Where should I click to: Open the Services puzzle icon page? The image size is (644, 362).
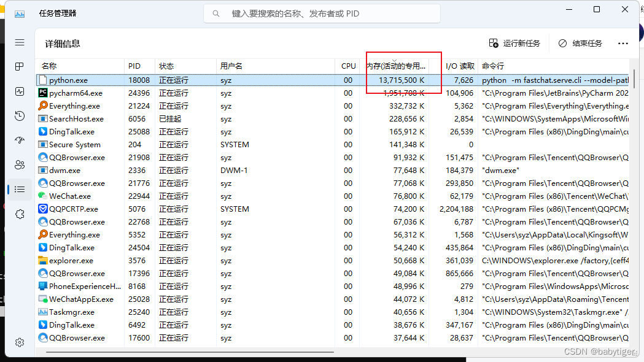click(20, 214)
